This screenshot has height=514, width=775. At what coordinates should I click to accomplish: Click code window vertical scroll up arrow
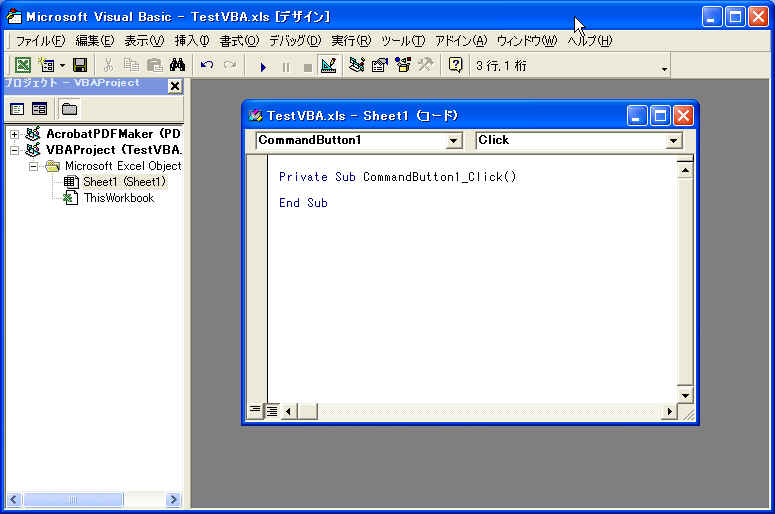point(685,171)
